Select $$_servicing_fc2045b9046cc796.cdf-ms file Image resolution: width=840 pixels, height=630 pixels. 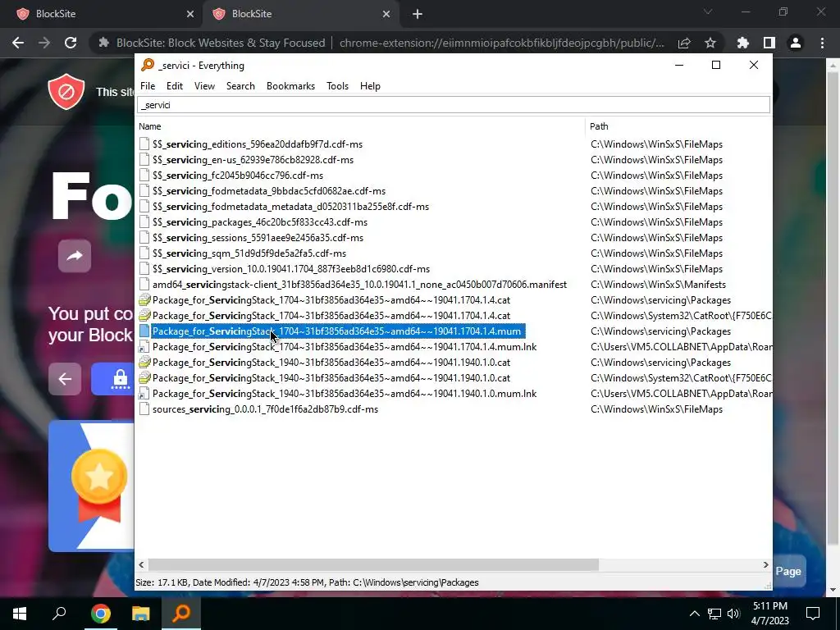tap(237, 176)
